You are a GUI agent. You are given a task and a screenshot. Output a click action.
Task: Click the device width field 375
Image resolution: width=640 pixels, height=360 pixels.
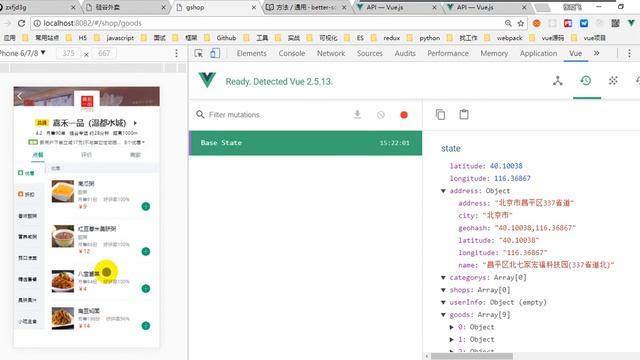click(x=69, y=53)
